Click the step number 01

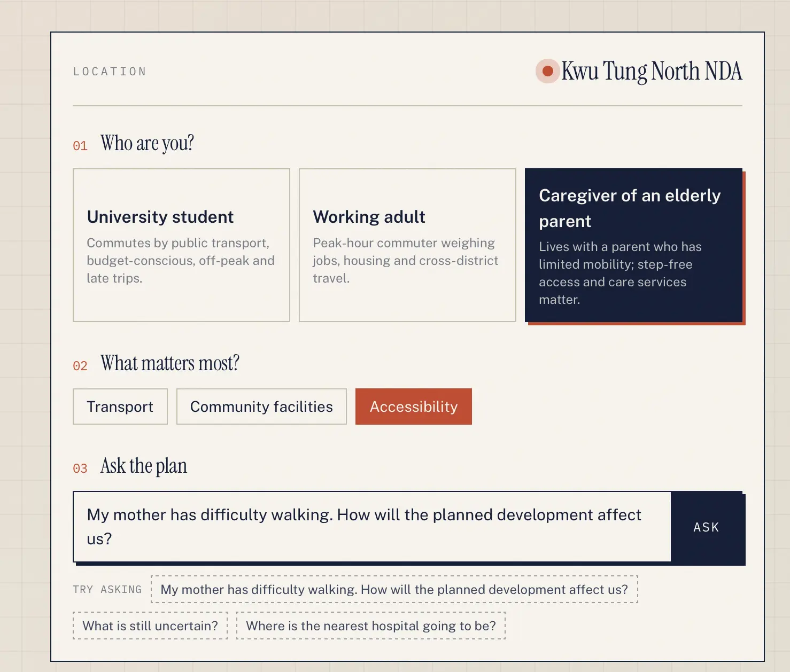(x=80, y=146)
